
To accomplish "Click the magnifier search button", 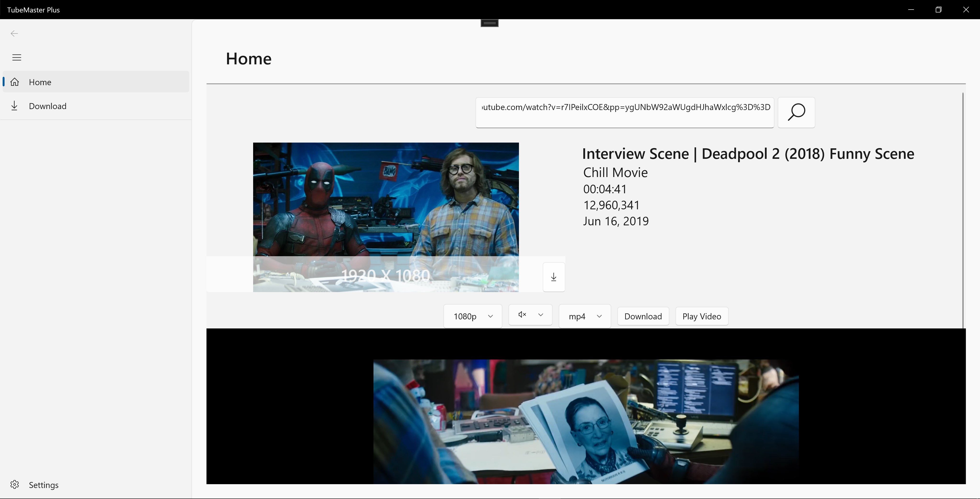I will coord(796,113).
